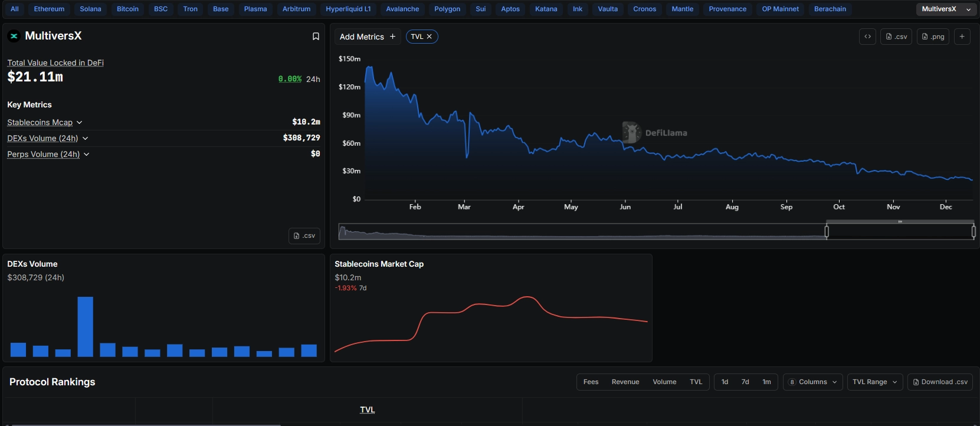
Task: Export the chart as .png
Action: coord(933,37)
